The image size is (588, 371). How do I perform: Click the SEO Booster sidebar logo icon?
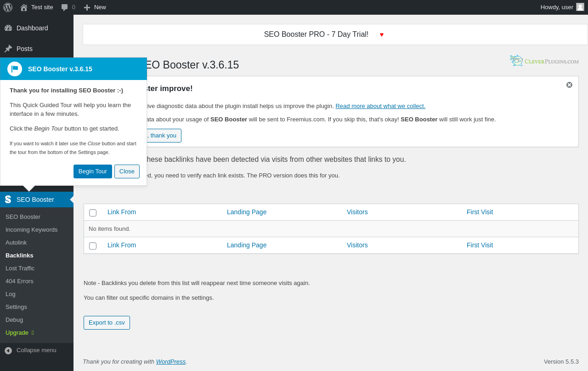coord(8,200)
